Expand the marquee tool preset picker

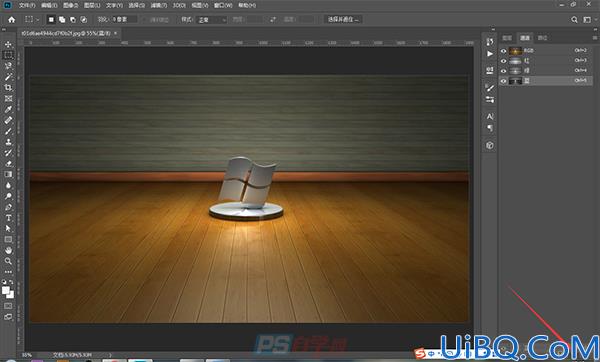click(32, 19)
